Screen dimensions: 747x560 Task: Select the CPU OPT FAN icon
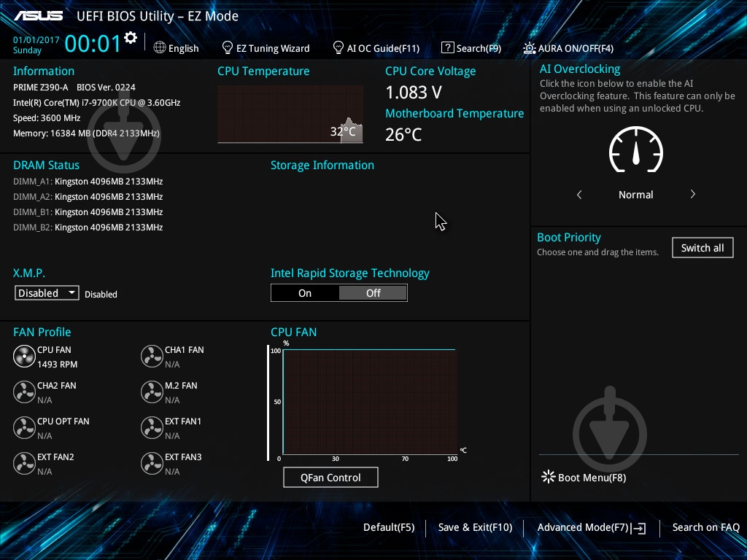pos(24,427)
